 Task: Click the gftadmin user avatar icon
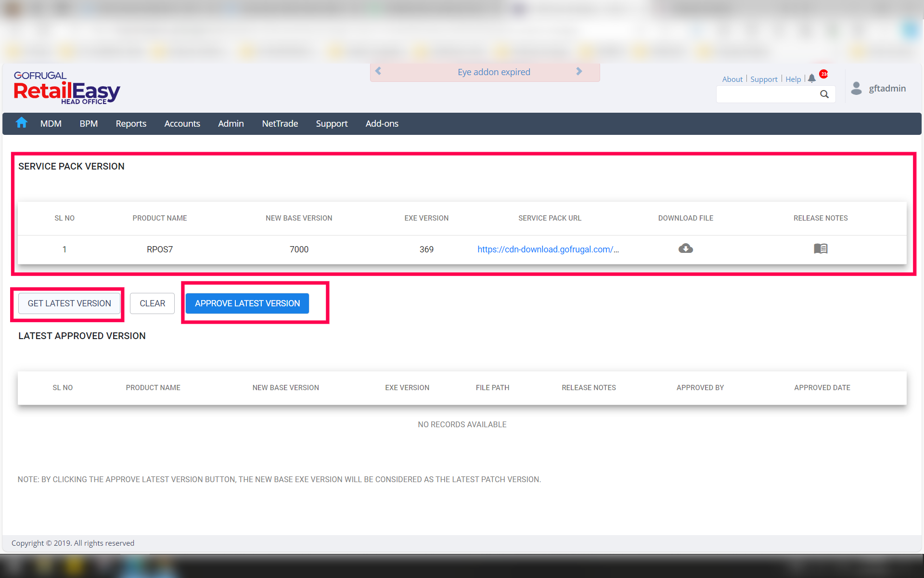click(x=856, y=88)
